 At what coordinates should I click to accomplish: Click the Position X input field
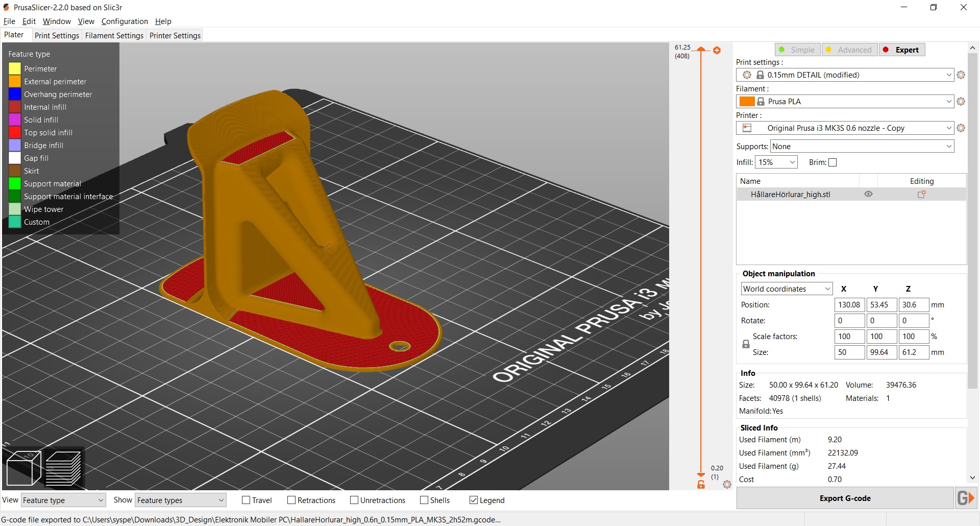(849, 305)
